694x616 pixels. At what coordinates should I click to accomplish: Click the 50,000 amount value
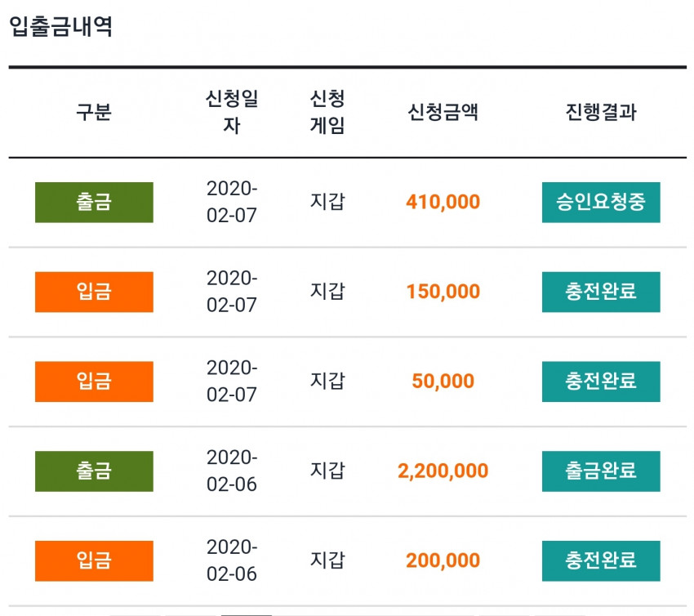point(443,382)
